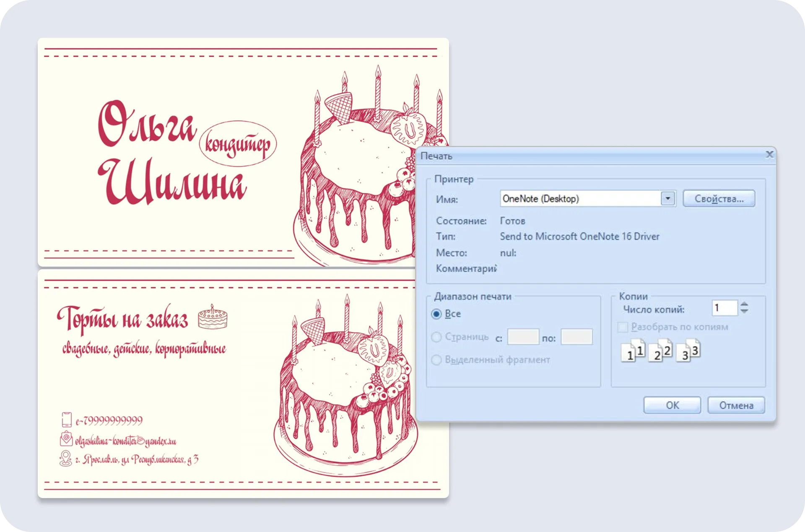Screen dimensions: 805x532
Task: Select the Страницы page range option
Action: (x=436, y=337)
